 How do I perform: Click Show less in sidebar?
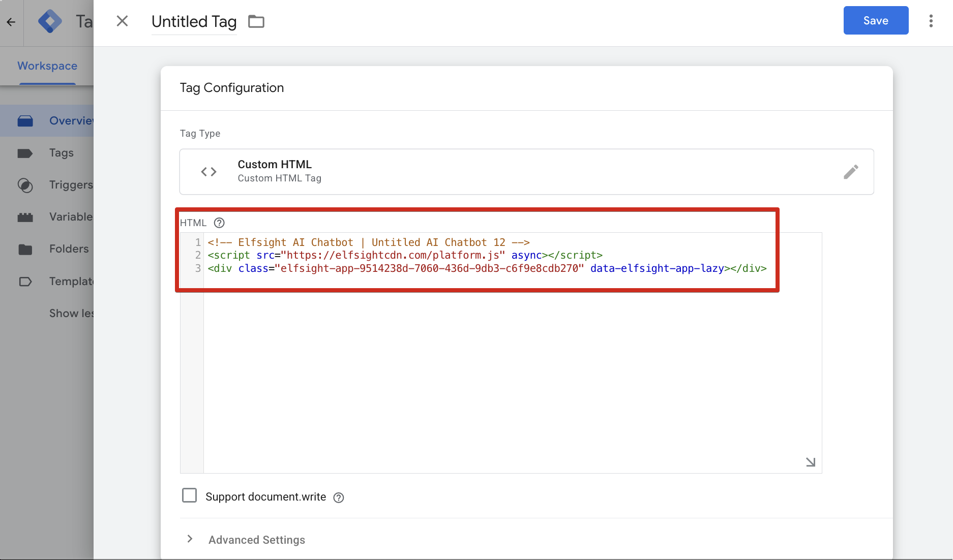[x=71, y=313]
